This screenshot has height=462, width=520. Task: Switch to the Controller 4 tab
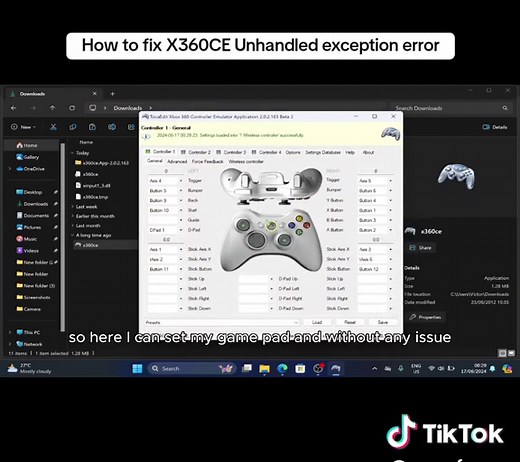(266, 152)
